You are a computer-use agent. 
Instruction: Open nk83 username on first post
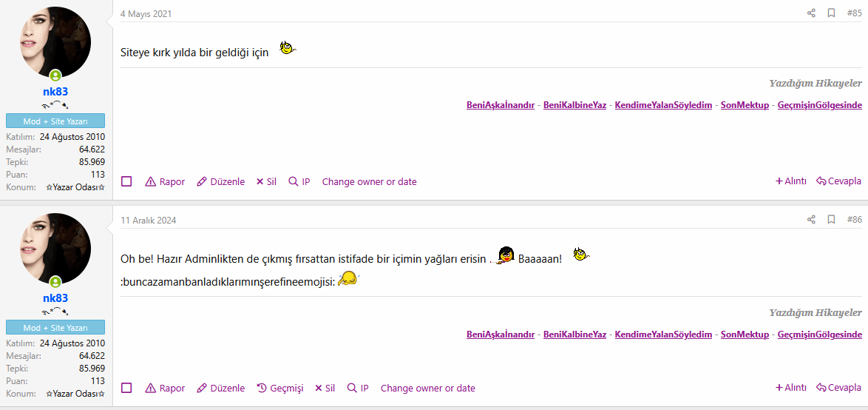pos(55,92)
